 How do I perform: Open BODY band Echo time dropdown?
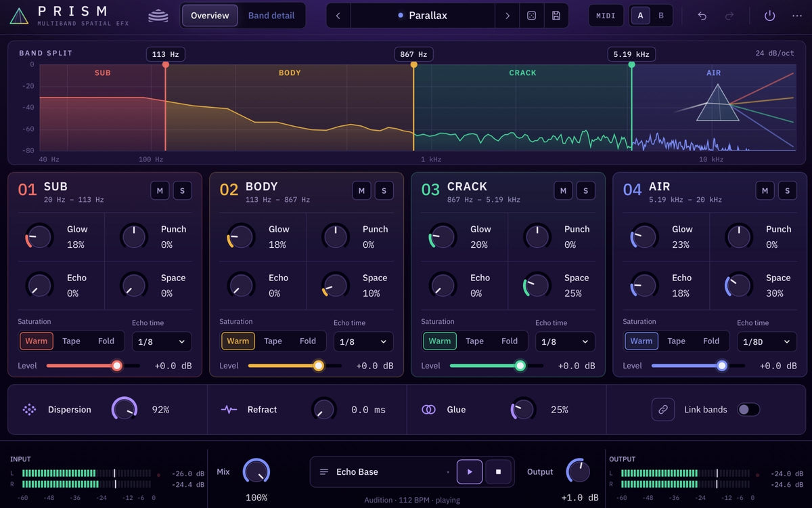363,341
